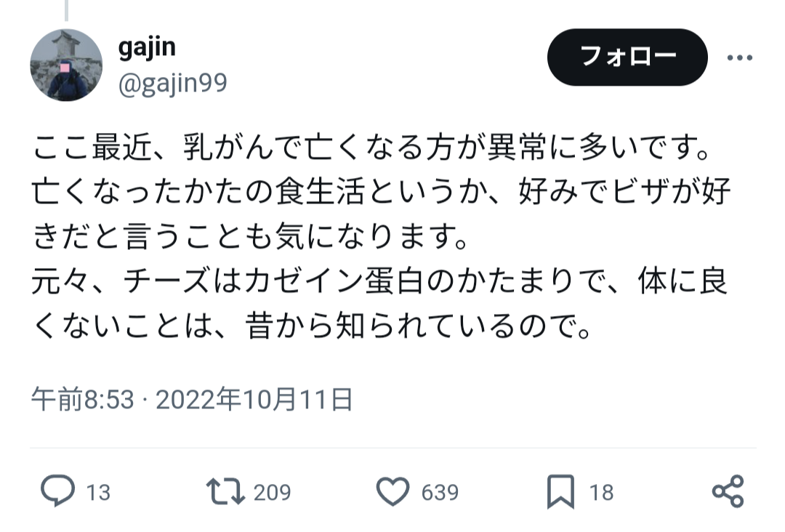Like the tweet with the heart icon
This screenshot has height=532, width=785.
click(393, 491)
